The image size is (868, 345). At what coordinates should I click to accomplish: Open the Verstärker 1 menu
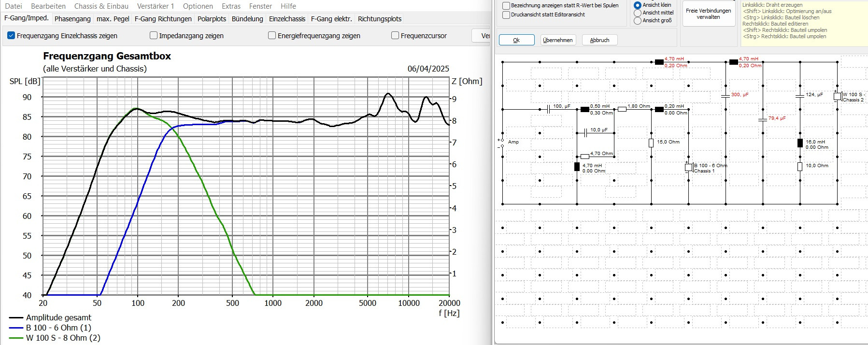coord(155,6)
